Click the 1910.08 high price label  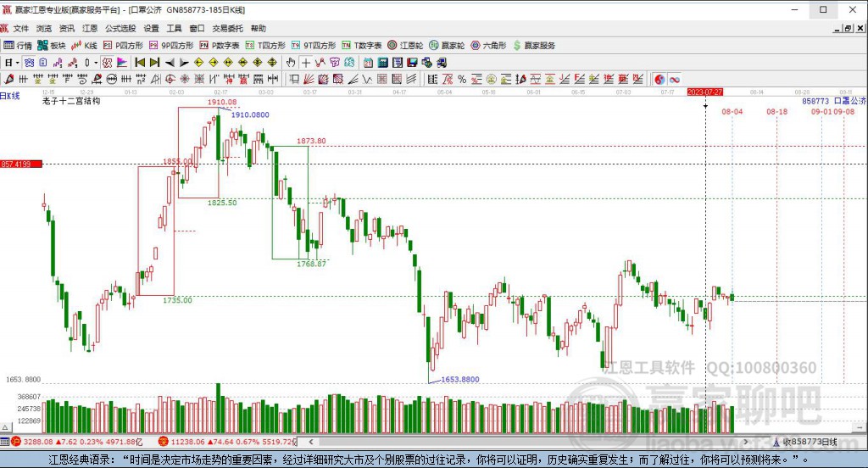[222, 102]
